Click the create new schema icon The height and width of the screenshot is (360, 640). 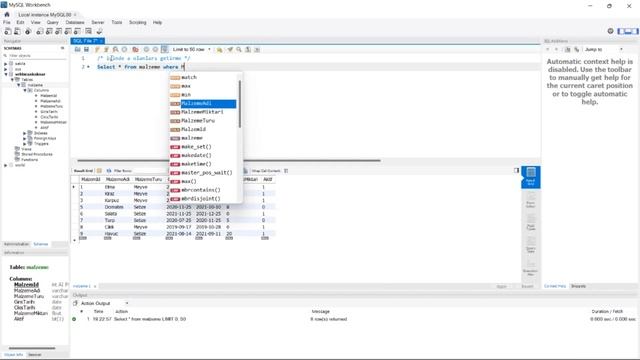coord(40,31)
